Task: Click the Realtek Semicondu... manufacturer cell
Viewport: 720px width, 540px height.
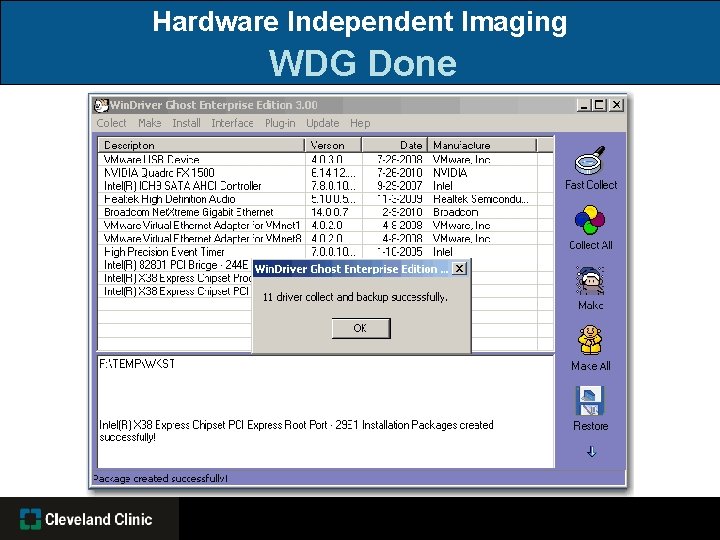Action: coord(481,199)
